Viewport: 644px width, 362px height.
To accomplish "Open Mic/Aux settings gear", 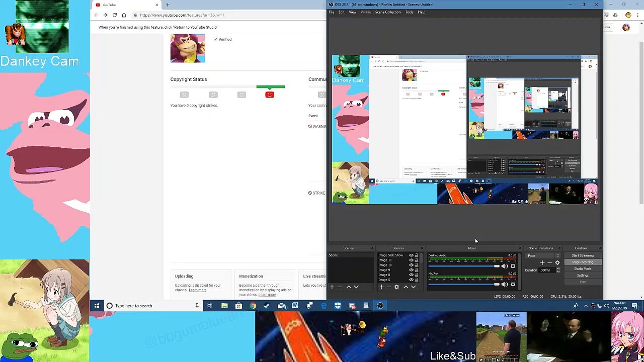I will point(513,285).
